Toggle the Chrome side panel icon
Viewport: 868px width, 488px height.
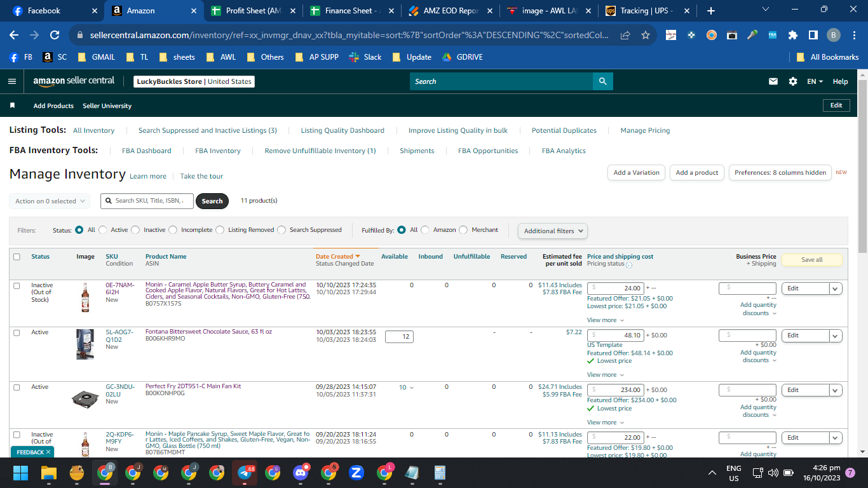click(813, 35)
